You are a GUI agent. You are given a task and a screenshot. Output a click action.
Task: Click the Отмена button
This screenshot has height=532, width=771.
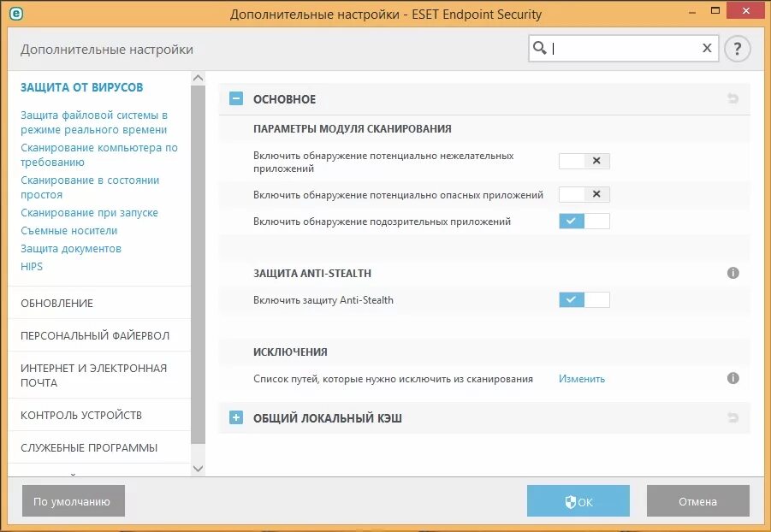698,501
